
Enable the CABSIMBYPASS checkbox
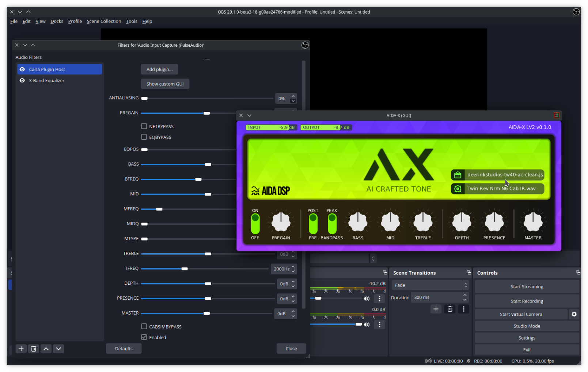coord(144,327)
